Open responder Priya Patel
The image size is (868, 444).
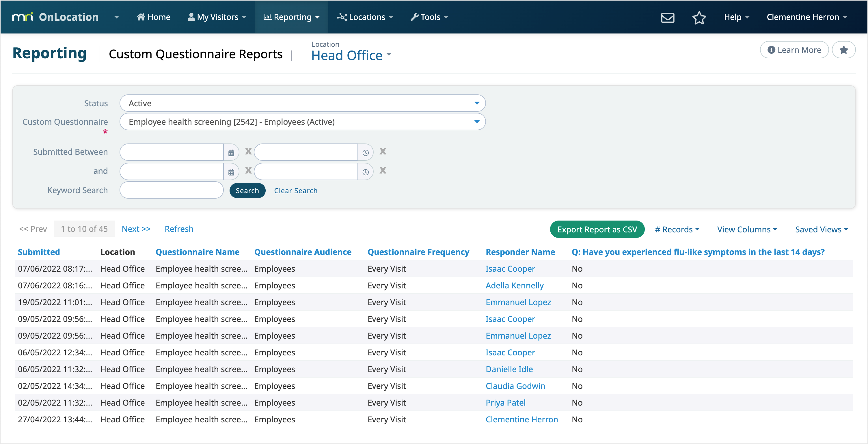coord(505,403)
